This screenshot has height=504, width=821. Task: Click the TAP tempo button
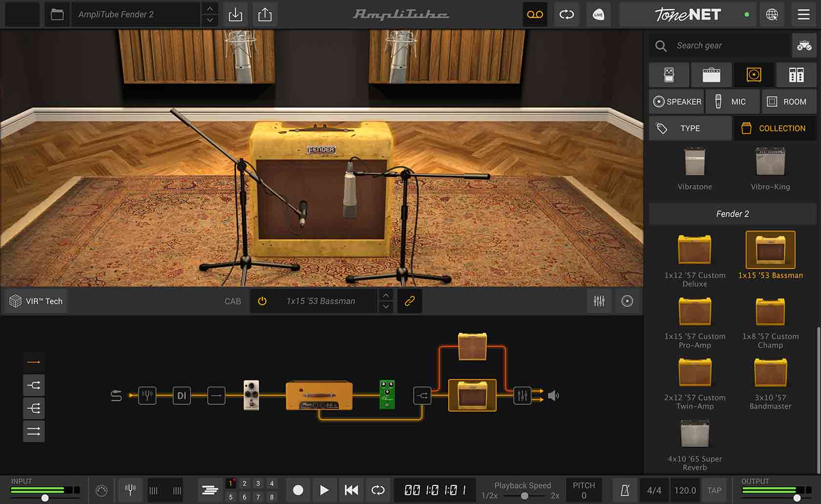click(x=714, y=490)
